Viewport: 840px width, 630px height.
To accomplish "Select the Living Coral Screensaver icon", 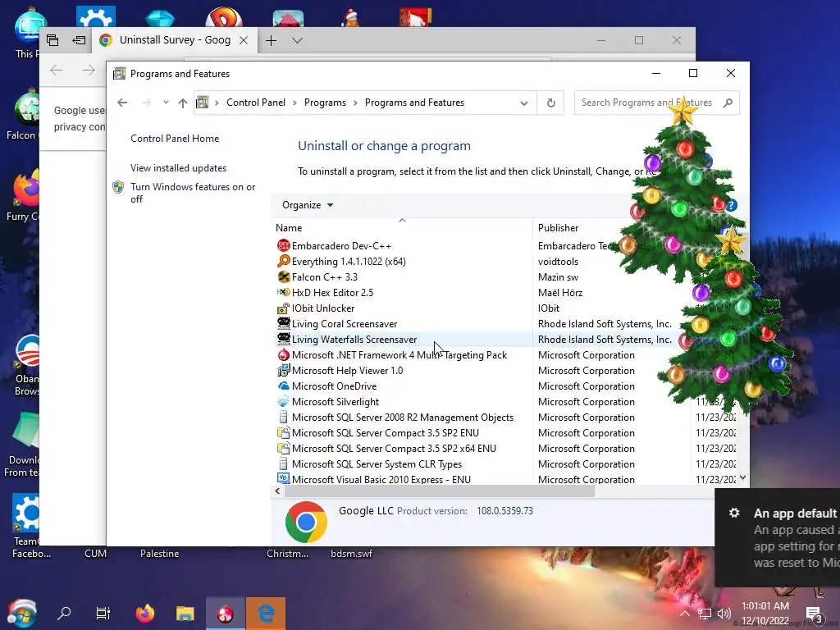I will point(283,323).
